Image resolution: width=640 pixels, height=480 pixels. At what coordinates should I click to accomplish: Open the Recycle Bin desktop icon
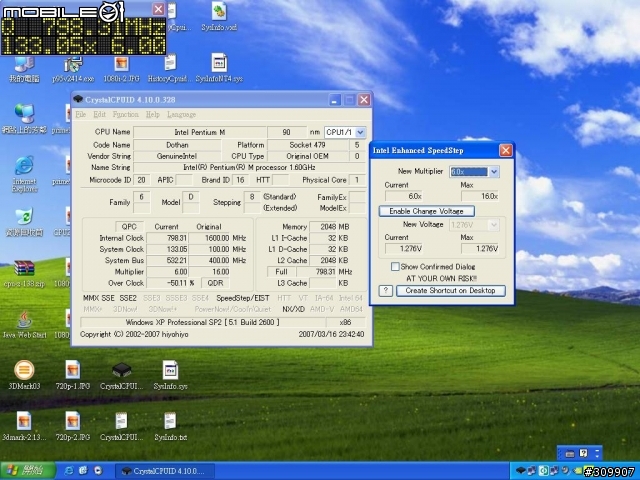(x=24, y=222)
